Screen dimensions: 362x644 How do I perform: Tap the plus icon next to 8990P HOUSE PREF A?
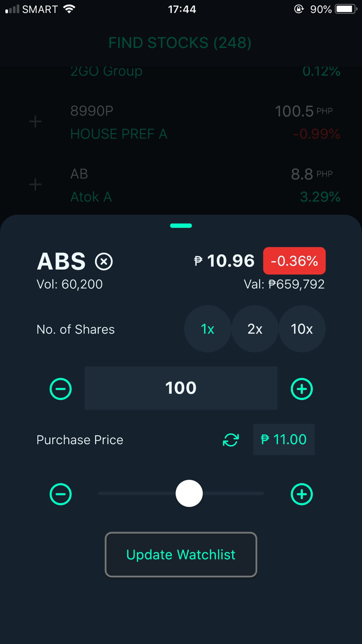(35, 121)
